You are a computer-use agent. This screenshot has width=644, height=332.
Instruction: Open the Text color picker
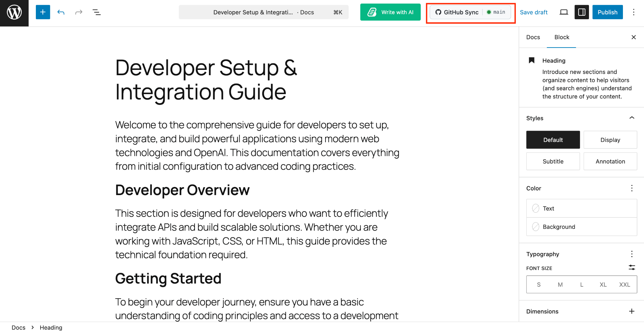click(582, 208)
